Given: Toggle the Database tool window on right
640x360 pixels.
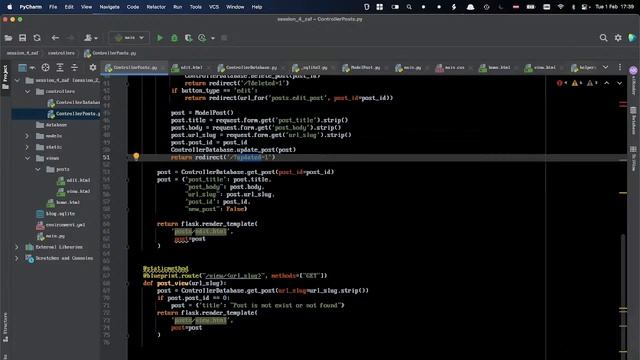Looking at the screenshot, I should [x=633, y=121].
